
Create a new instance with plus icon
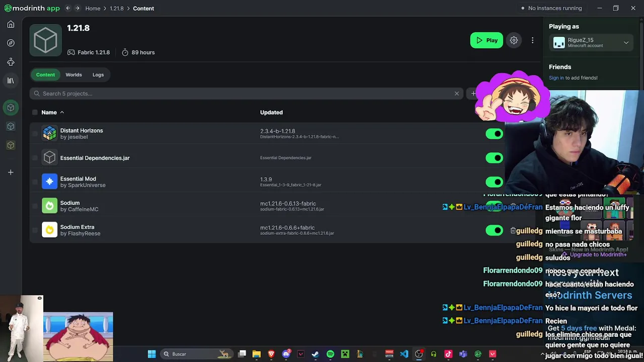point(11,172)
